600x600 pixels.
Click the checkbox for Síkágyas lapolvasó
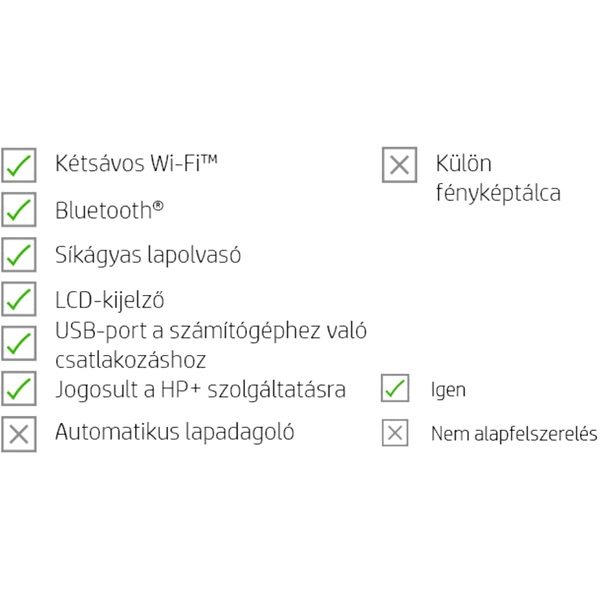19,254
